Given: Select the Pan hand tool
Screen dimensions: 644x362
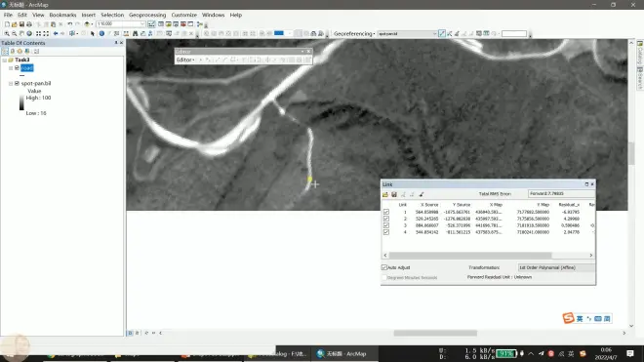Looking at the screenshot, I should (21, 34).
